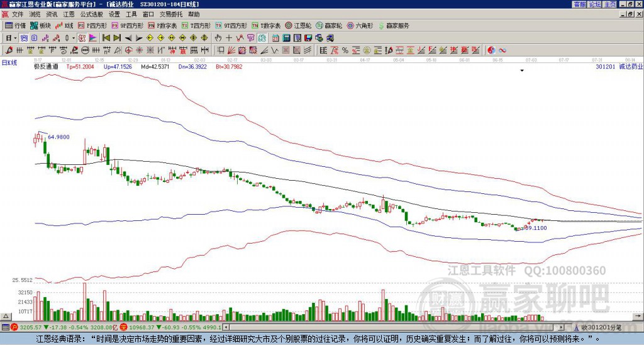This screenshot has width=644, height=345.
Task: Expand the candlestick style dropdown arrow
Action: [74, 38]
